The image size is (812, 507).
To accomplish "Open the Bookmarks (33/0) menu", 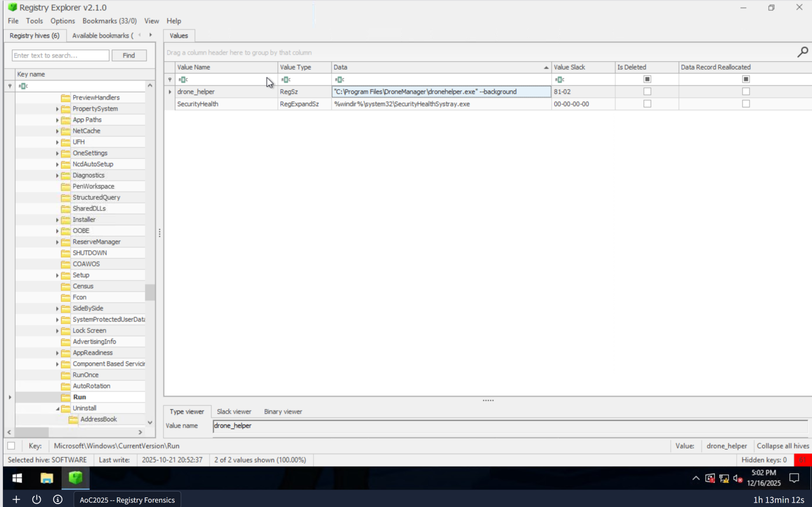I will point(109,21).
